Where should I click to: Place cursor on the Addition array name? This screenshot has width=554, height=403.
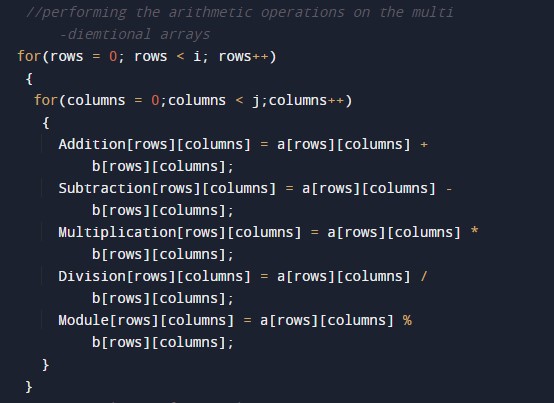tap(92, 144)
